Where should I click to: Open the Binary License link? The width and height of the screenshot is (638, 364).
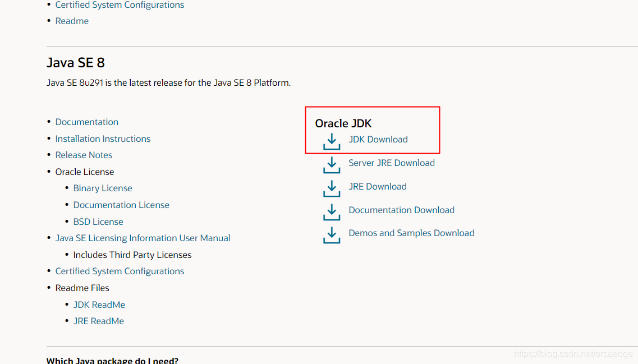pyautogui.click(x=103, y=188)
